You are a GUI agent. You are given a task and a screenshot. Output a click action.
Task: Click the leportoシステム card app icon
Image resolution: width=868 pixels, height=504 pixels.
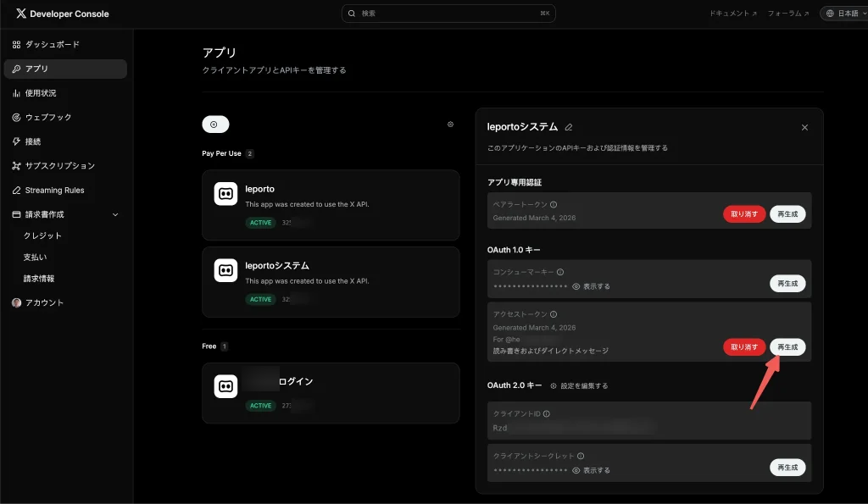coord(225,270)
